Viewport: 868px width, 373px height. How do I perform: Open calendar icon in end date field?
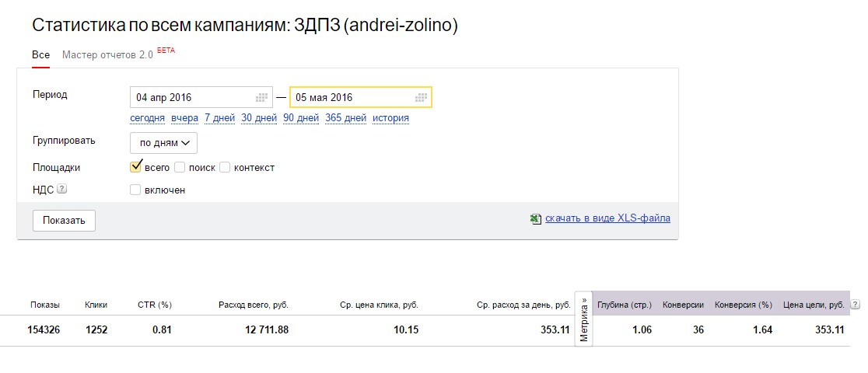[x=421, y=97]
